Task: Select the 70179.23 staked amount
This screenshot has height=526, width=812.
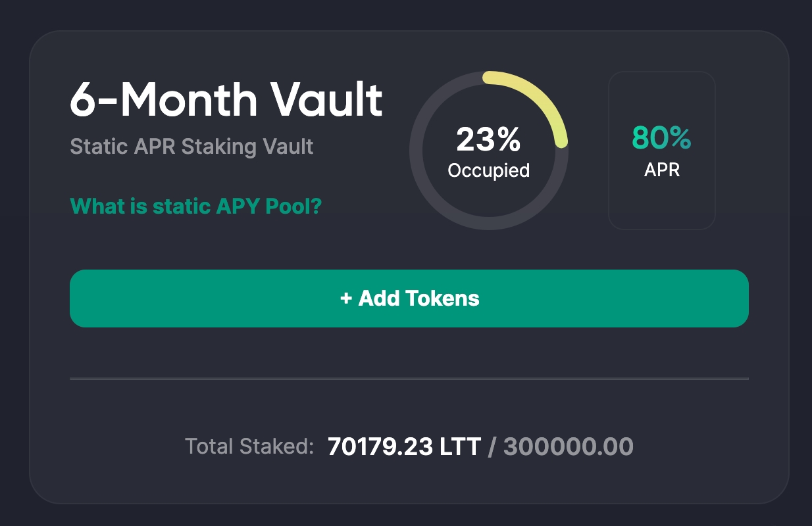Action: pyautogui.click(x=380, y=446)
